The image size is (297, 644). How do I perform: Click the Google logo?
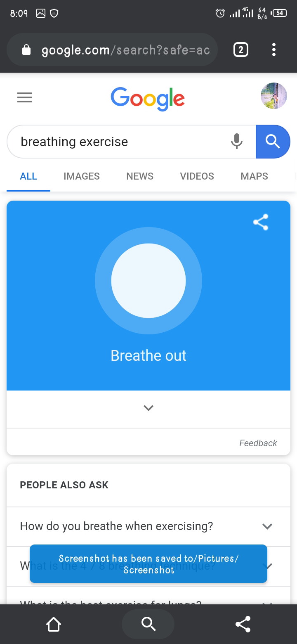point(148,99)
